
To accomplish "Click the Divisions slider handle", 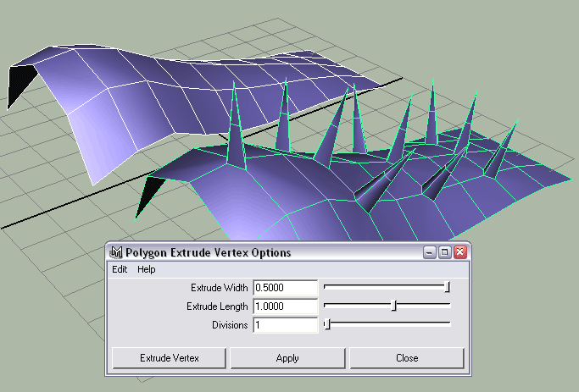I will pyautogui.click(x=327, y=324).
